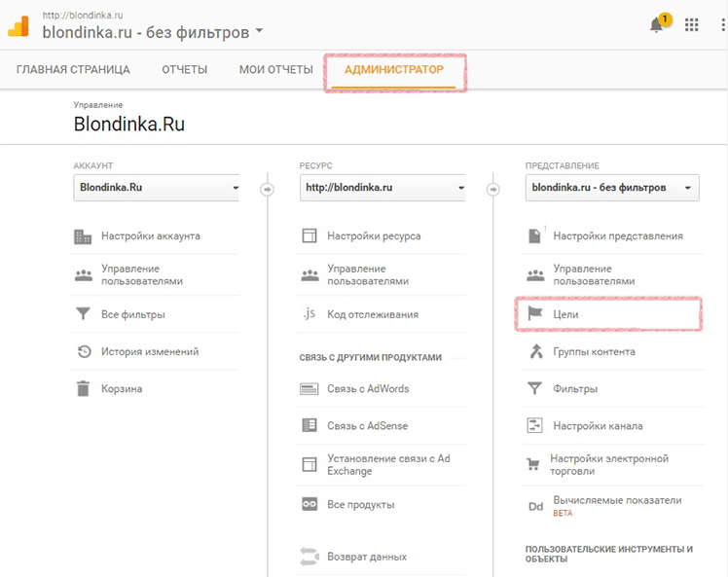The image size is (728, 577).
Task: Open Управление пользователями under Account
Action: (x=141, y=274)
